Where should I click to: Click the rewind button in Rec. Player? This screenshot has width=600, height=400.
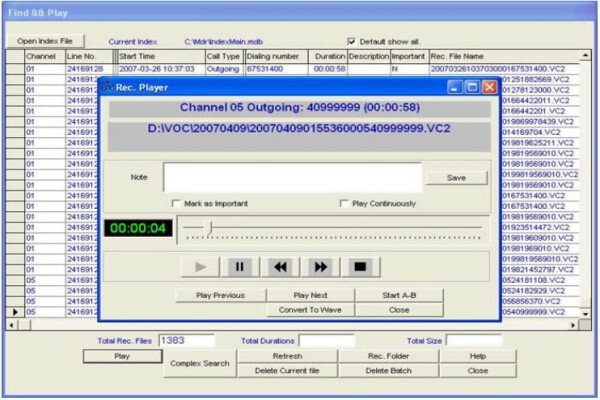[280, 266]
